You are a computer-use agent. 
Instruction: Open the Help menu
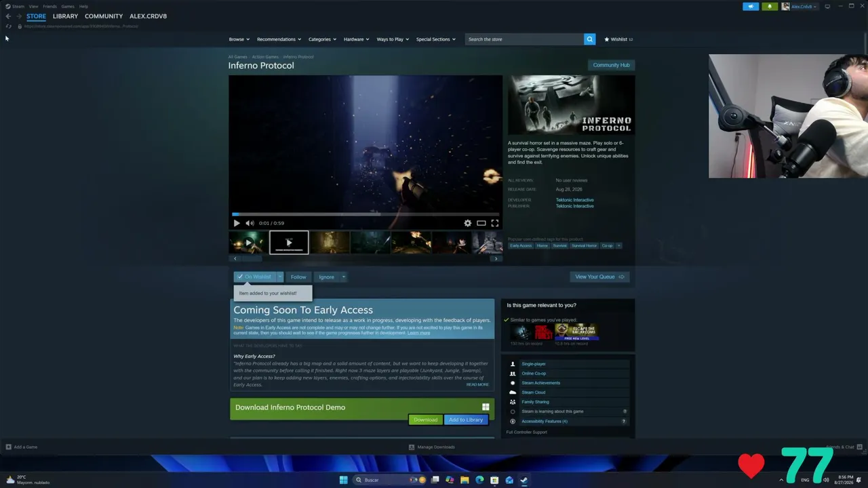(x=83, y=6)
